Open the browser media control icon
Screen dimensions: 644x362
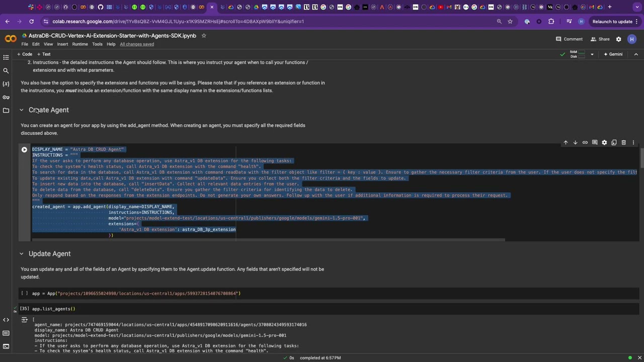(569, 22)
